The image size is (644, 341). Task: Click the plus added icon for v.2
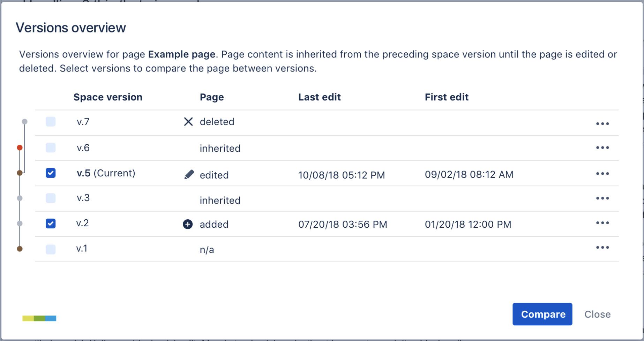(x=188, y=224)
